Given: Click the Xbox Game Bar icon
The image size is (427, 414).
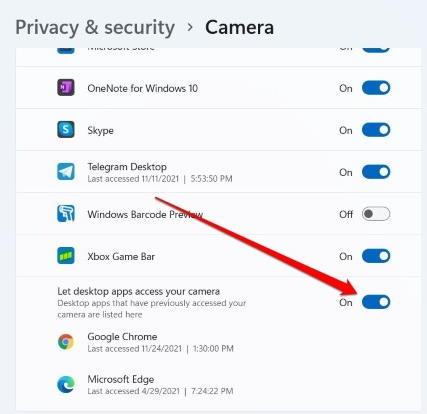Looking at the screenshot, I should pyautogui.click(x=66, y=256).
